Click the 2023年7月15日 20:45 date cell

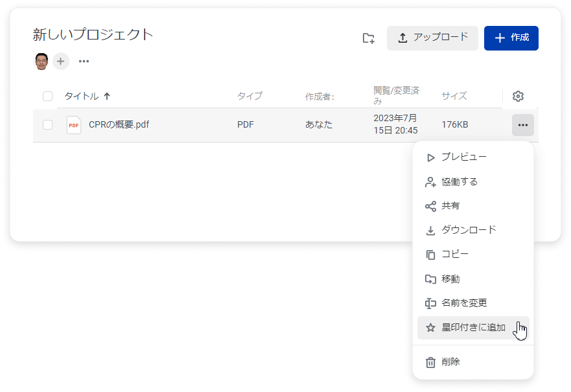point(395,124)
